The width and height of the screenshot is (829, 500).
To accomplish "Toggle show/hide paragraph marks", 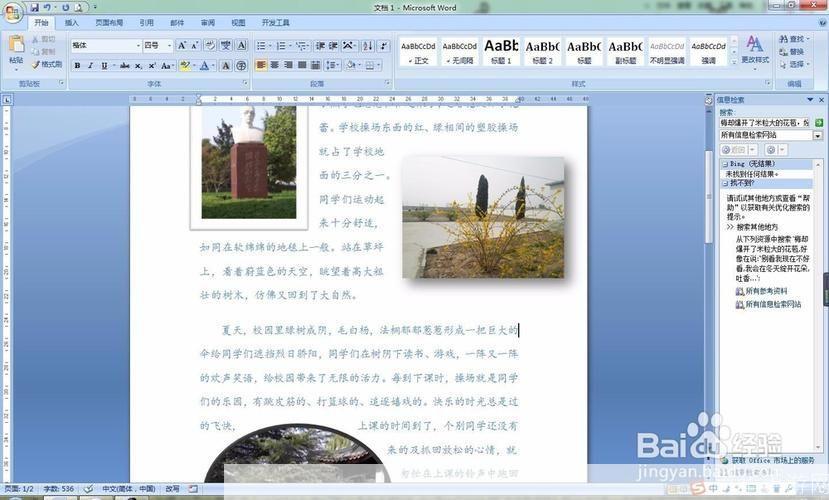I will 384,46.
